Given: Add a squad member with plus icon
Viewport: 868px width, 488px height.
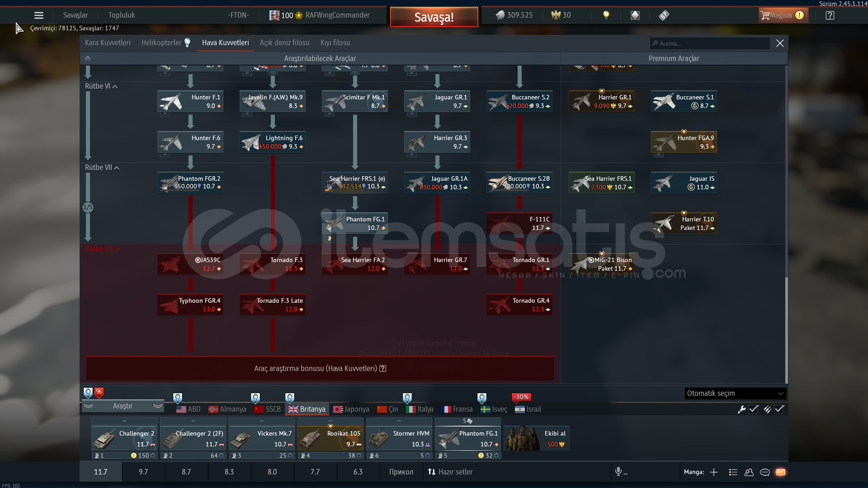Looking at the screenshot, I should click(x=714, y=472).
